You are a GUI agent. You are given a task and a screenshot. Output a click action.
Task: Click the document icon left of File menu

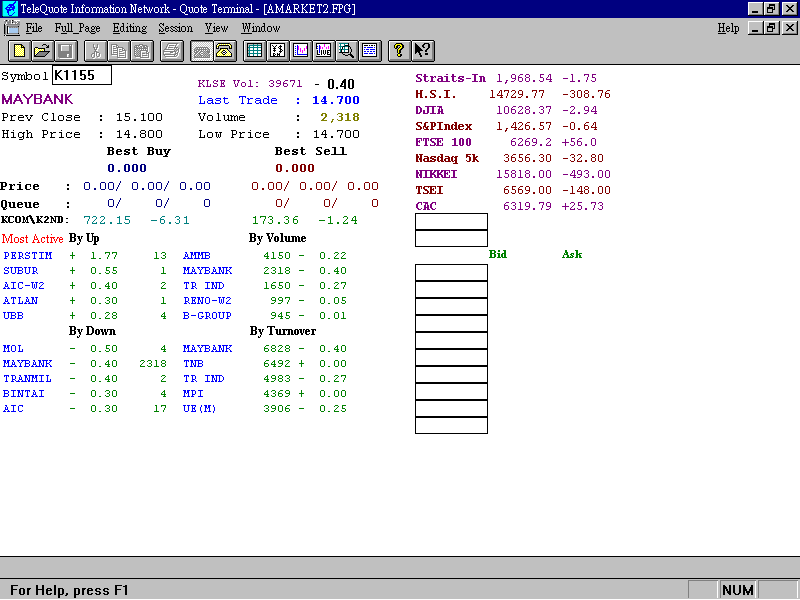coord(12,28)
